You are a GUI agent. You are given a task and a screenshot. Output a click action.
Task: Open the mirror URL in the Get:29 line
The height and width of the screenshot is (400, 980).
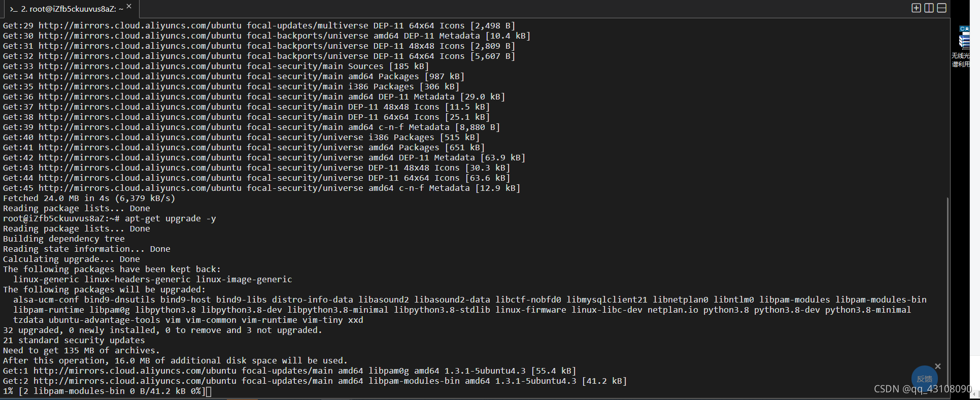(140, 25)
